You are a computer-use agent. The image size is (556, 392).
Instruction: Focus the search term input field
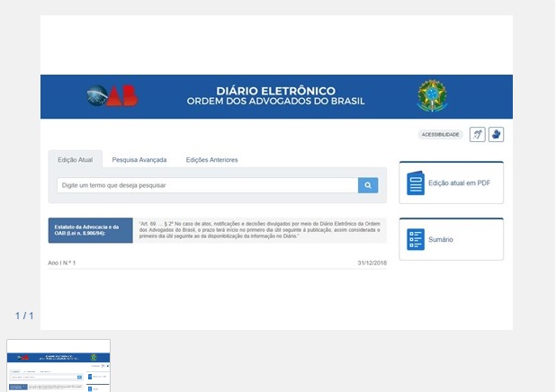[x=208, y=185]
